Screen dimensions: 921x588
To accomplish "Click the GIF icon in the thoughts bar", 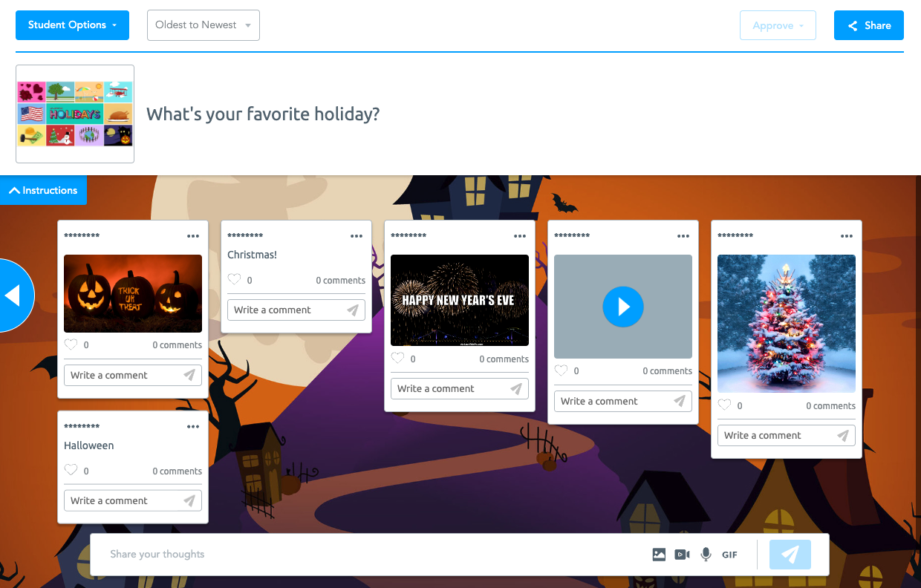I will tap(729, 555).
